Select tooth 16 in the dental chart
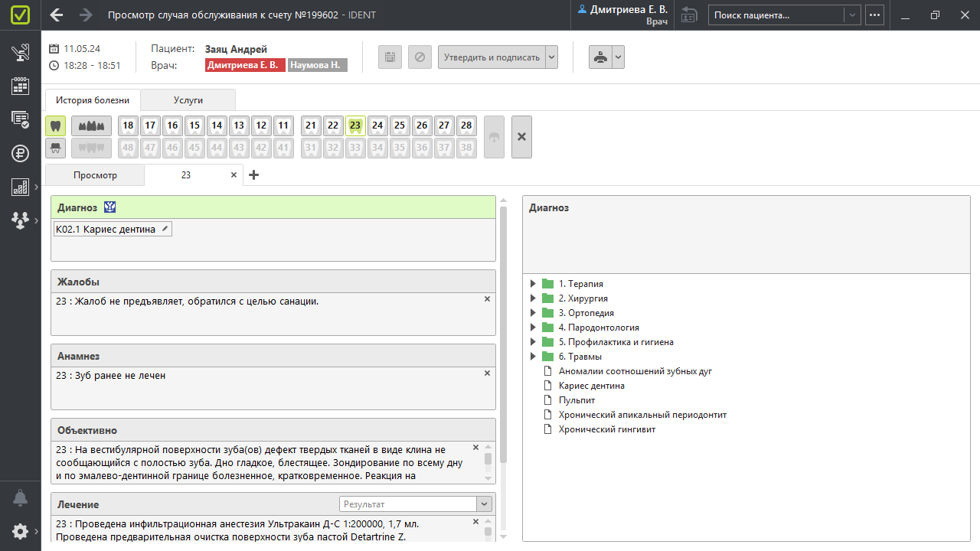 172,126
